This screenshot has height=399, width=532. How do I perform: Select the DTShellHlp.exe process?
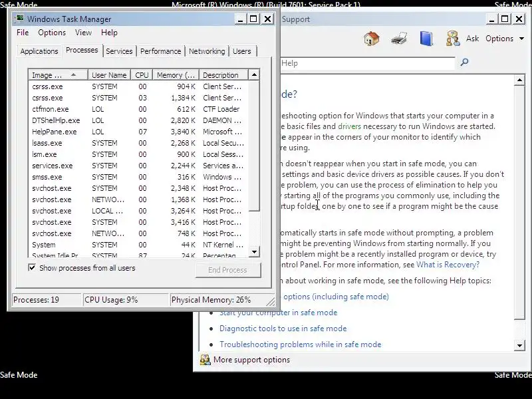(x=138, y=120)
